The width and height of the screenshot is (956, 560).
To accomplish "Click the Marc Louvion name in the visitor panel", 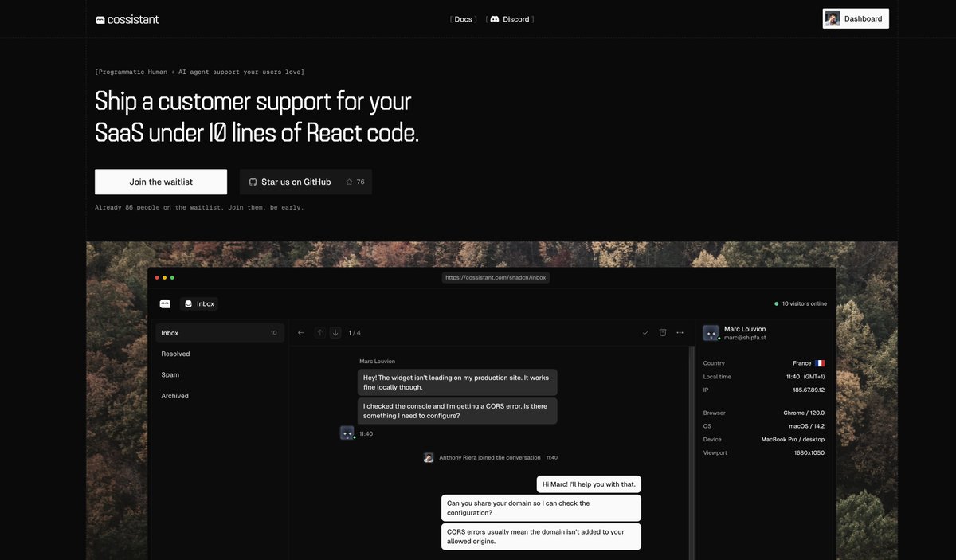I will click(x=745, y=329).
